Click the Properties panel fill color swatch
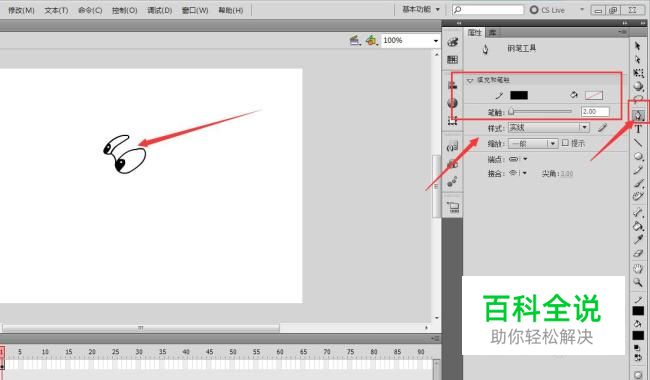The image size is (650, 380). [x=594, y=95]
